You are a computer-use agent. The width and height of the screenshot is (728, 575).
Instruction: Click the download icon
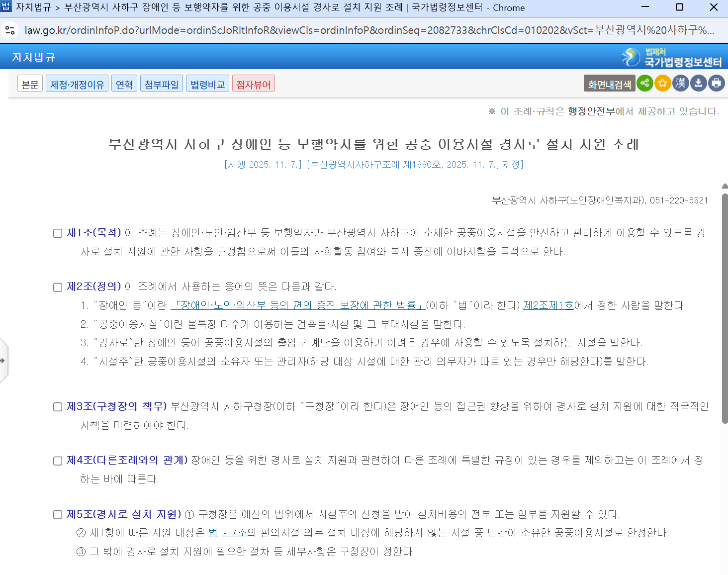click(698, 83)
